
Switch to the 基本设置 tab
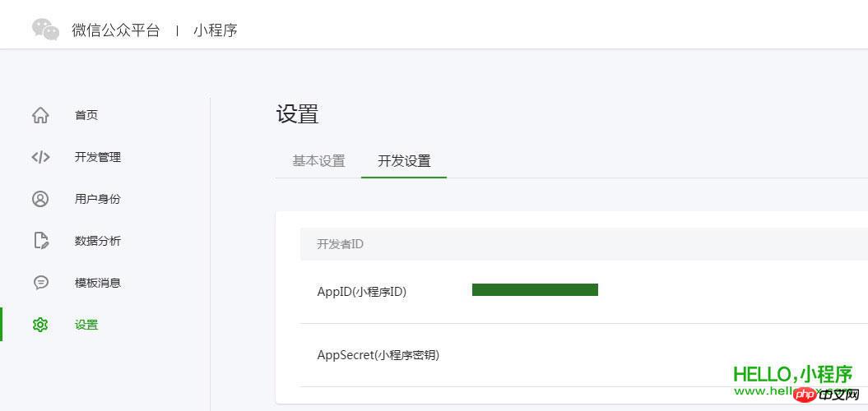[318, 161]
